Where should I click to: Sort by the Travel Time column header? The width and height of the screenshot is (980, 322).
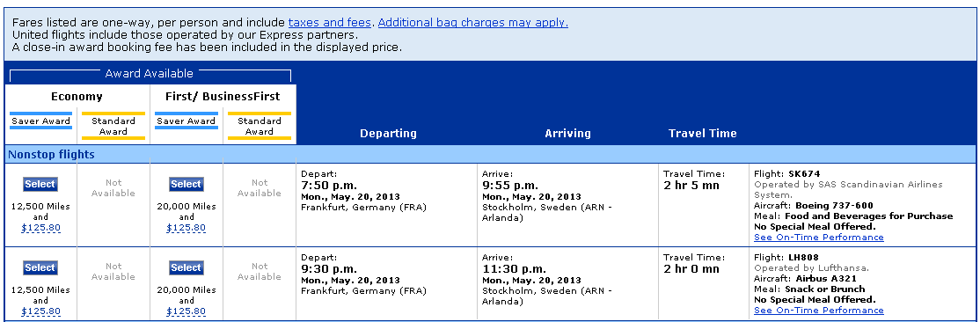[703, 133]
